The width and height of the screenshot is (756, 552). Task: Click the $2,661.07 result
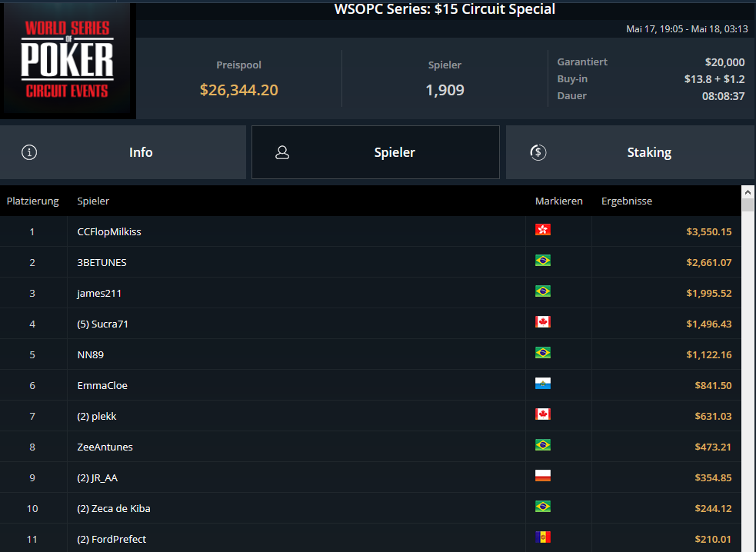point(709,262)
